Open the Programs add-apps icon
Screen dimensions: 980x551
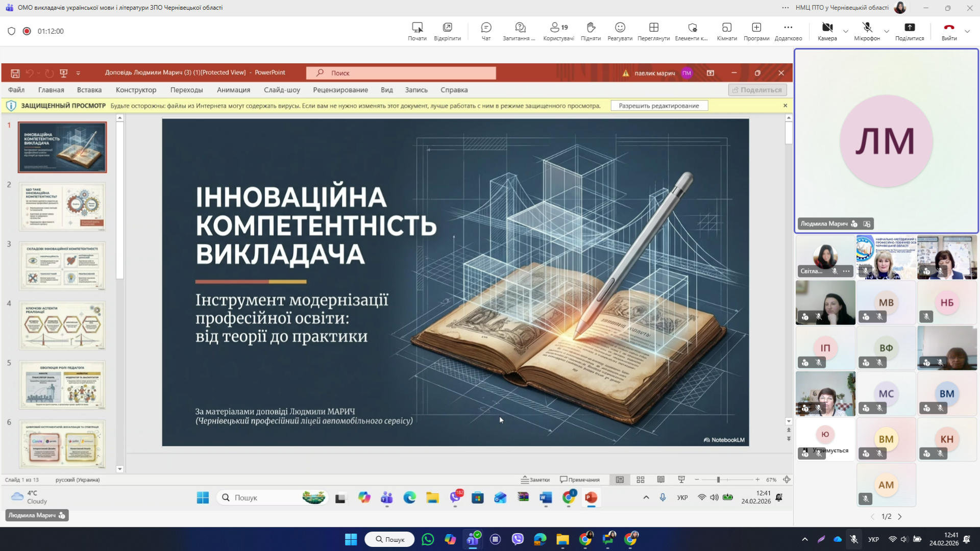click(x=756, y=31)
